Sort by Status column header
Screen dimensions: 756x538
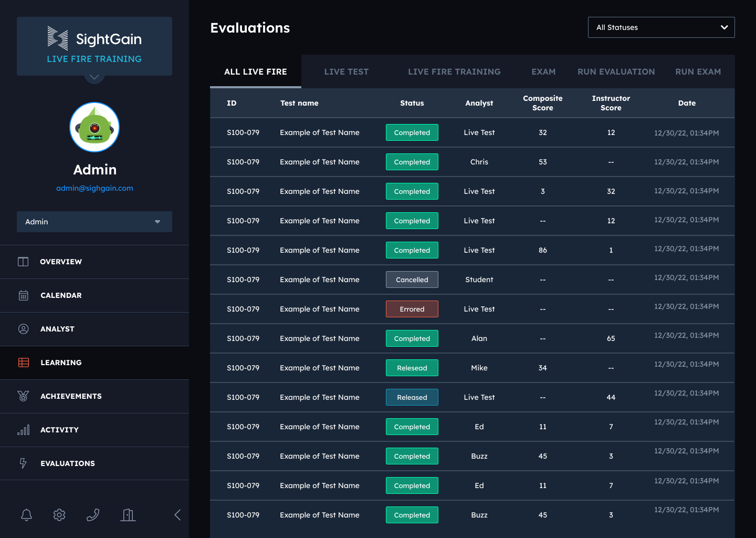point(412,103)
